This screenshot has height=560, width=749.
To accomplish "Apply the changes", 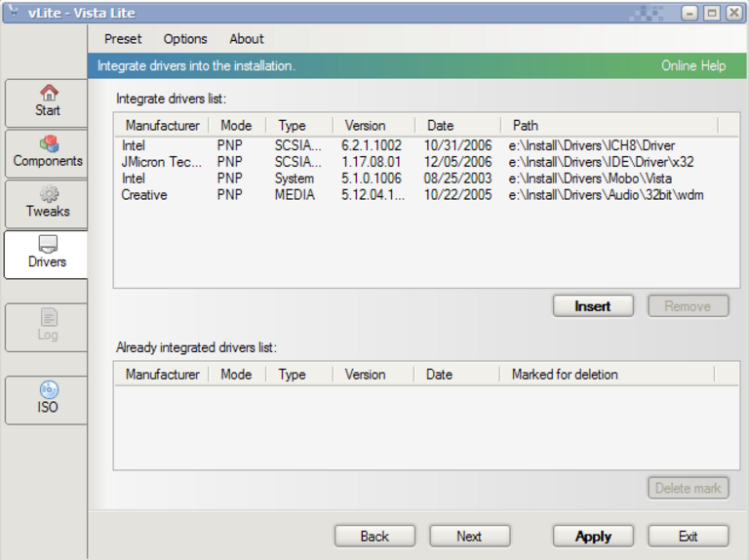I will click(x=593, y=537).
